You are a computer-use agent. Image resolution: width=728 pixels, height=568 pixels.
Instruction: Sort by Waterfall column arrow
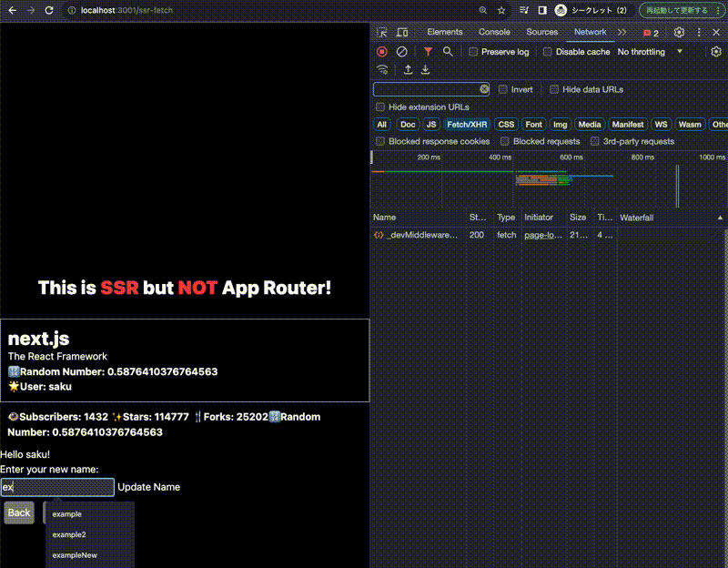click(720, 218)
